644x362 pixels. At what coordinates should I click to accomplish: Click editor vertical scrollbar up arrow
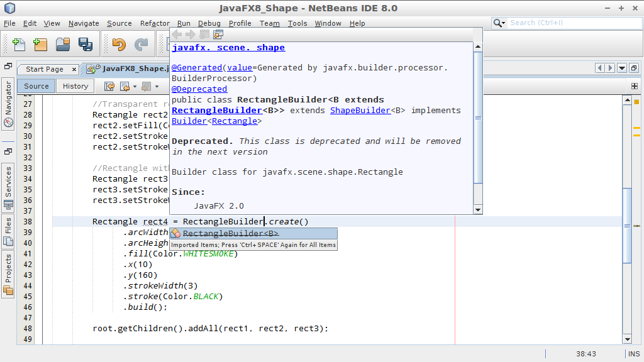[627, 100]
